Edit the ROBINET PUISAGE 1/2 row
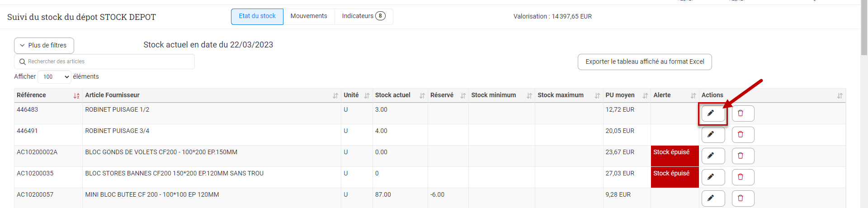The height and width of the screenshot is (208, 868). pyautogui.click(x=712, y=113)
